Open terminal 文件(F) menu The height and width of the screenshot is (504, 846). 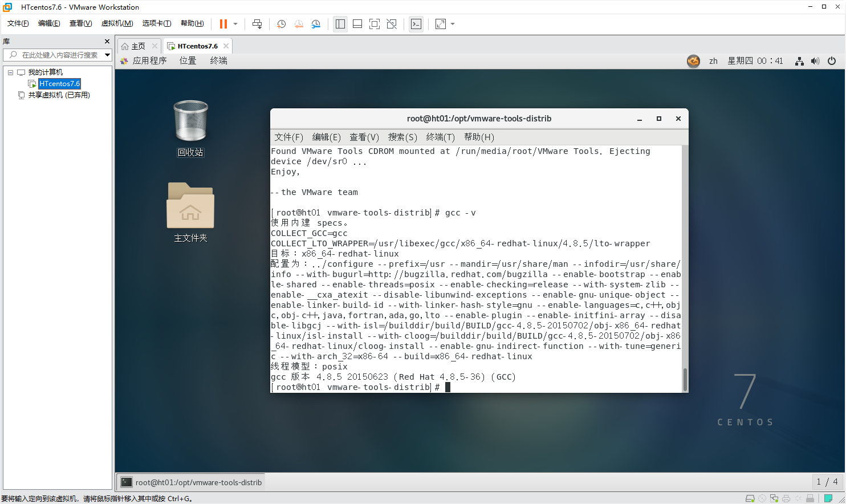click(x=288, y=137)
